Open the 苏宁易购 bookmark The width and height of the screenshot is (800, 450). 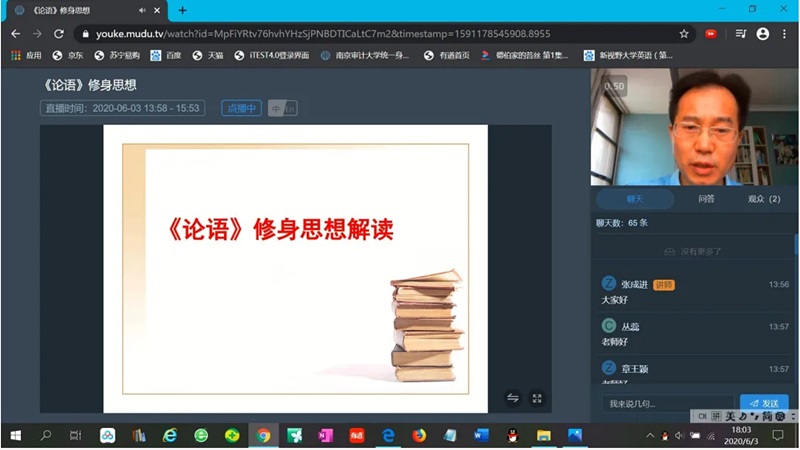pyautogui.click(x=117, y=55)
